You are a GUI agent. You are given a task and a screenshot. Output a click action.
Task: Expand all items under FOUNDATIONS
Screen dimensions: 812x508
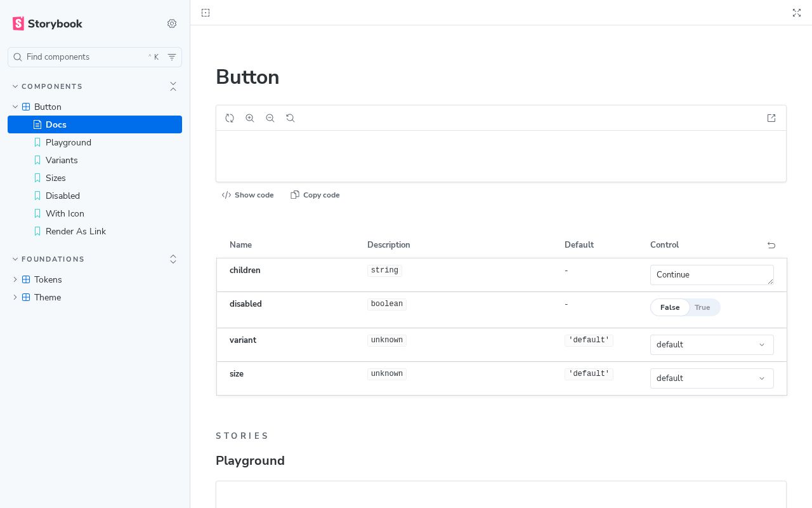coord(173,259)
